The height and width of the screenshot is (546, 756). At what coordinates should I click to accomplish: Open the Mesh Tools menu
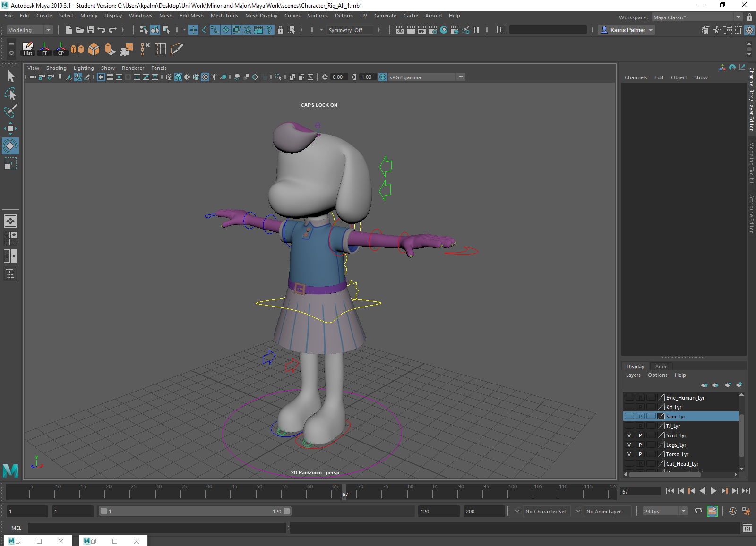tap(224, 16)
